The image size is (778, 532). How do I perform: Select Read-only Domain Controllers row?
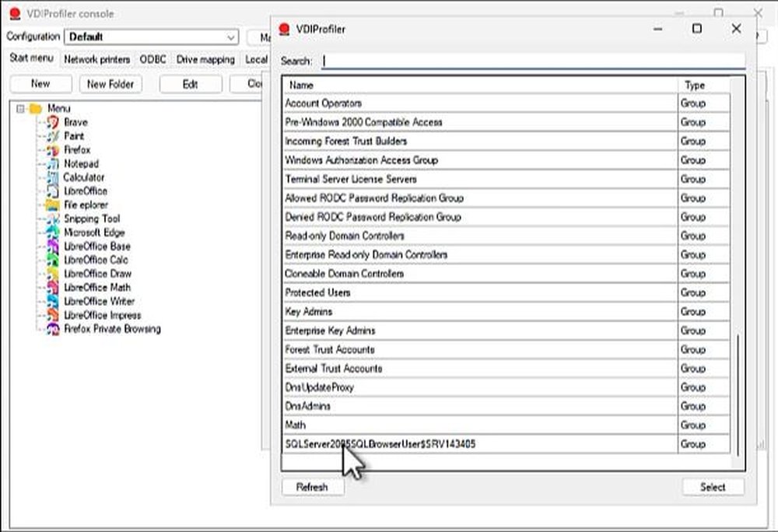506,236
